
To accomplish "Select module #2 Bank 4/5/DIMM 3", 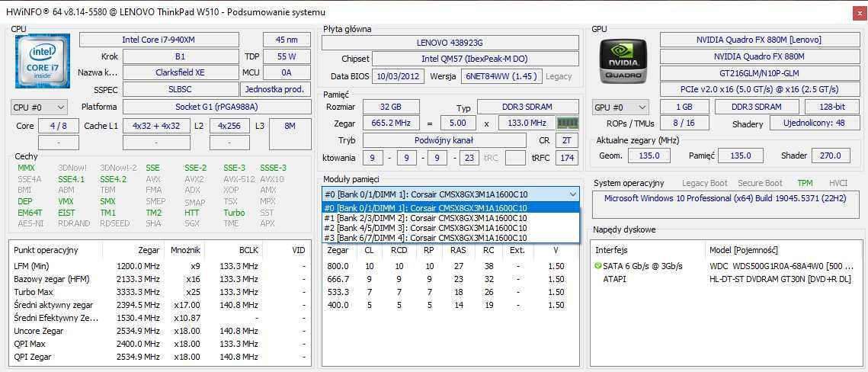I will tap(450, 228).
